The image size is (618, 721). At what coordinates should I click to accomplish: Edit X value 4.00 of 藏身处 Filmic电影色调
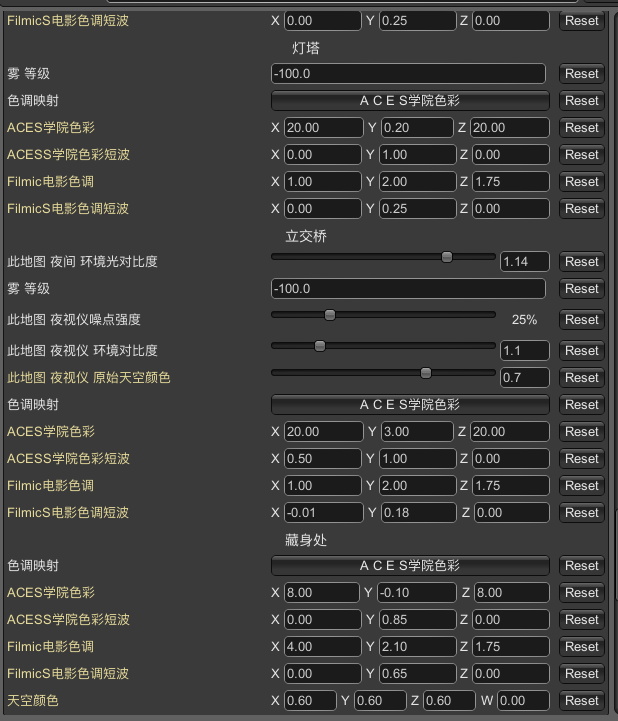click(x=323, y=647)
